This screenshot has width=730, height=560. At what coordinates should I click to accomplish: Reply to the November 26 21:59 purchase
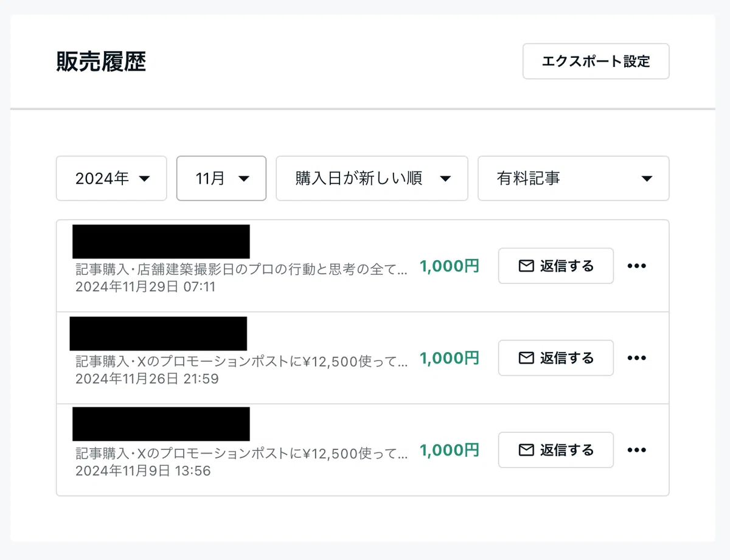point(555,358)
